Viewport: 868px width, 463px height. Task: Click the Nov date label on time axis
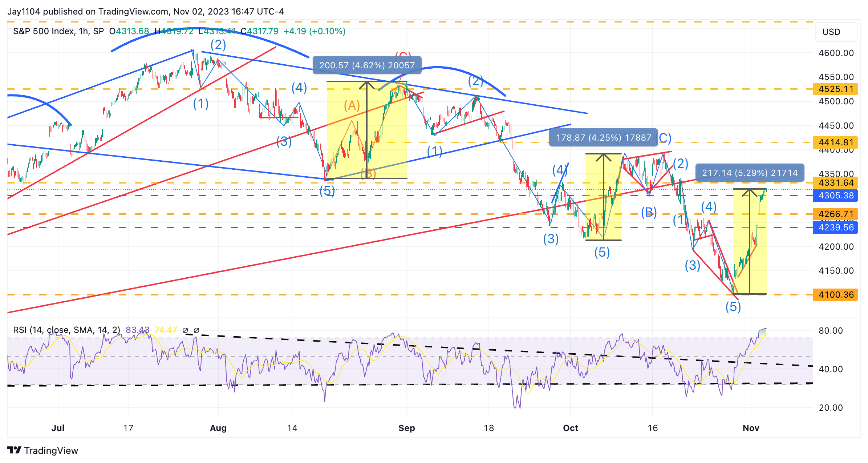(751, 428)
